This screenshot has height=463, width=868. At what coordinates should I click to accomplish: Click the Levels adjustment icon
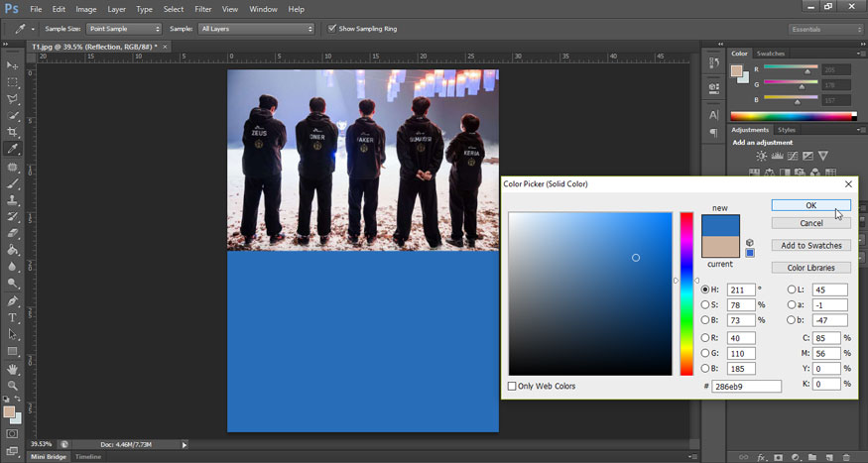777,156
